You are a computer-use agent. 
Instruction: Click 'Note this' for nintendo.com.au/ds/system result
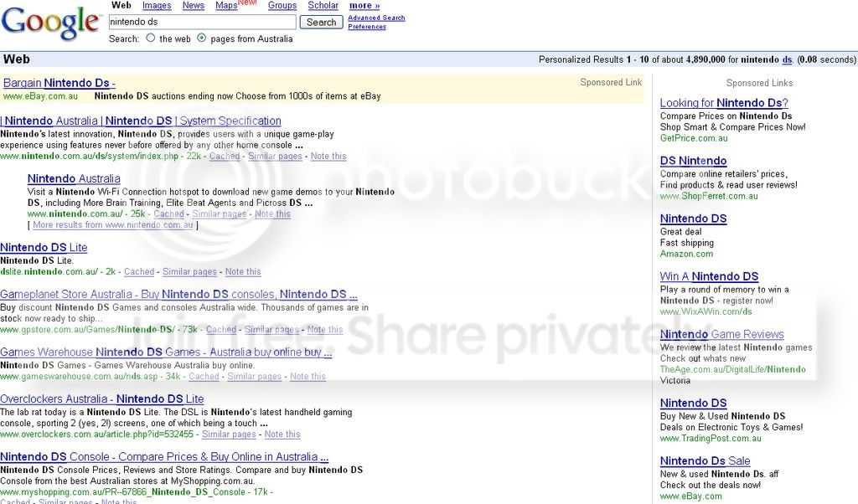pos(328,156)
